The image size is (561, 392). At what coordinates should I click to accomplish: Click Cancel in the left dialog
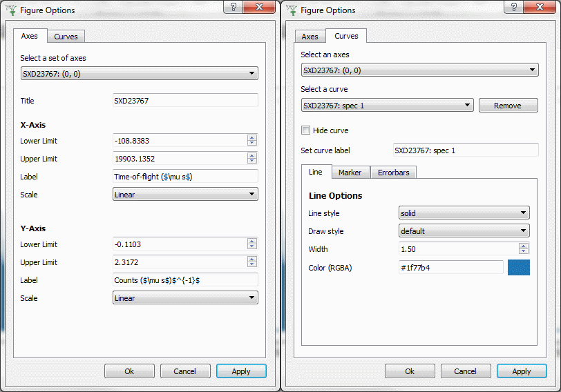[185, 371]
